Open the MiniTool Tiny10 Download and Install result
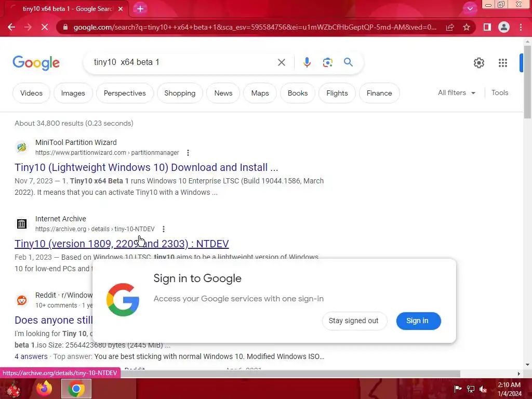 tap(146, 167)
